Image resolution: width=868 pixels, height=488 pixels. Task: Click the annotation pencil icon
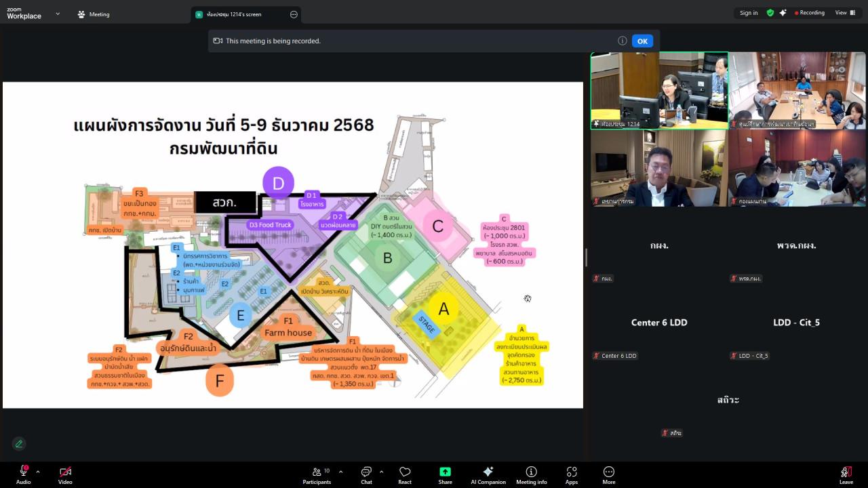19,444
